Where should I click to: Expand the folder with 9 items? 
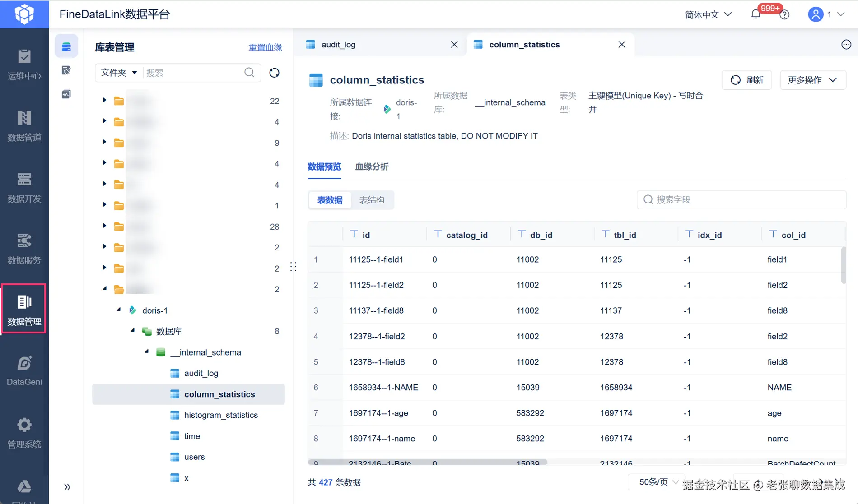(104, 142)
